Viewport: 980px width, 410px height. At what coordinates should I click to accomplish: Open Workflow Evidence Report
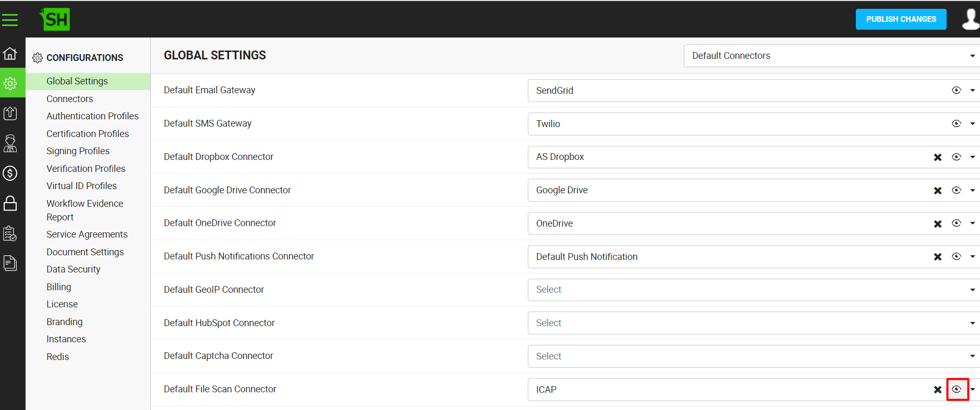84,210
